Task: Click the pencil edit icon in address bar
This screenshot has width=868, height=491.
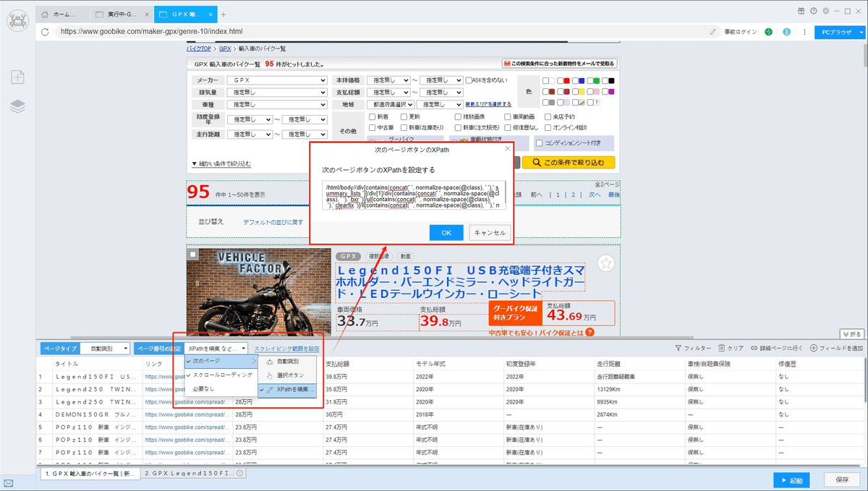Action: 713,32
